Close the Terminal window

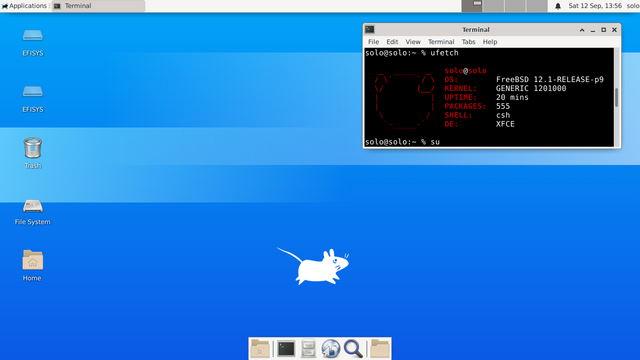click(614, 30)
